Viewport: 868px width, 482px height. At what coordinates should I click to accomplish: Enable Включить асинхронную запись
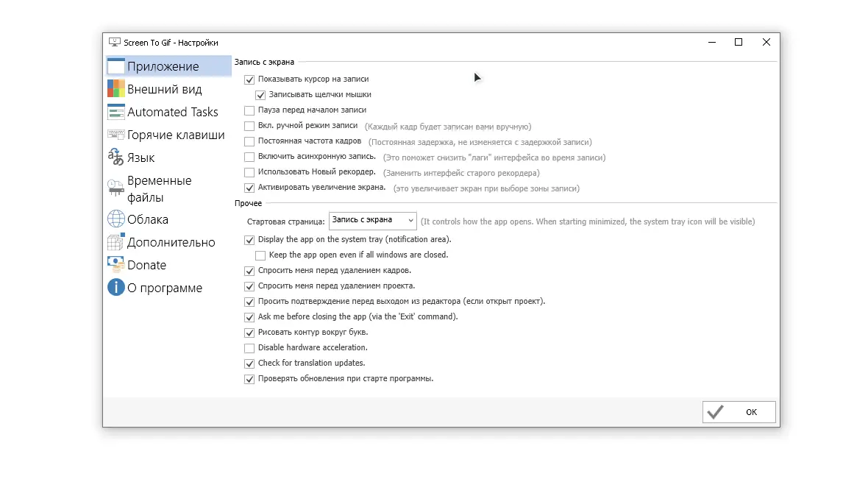(x=249, y=157)
